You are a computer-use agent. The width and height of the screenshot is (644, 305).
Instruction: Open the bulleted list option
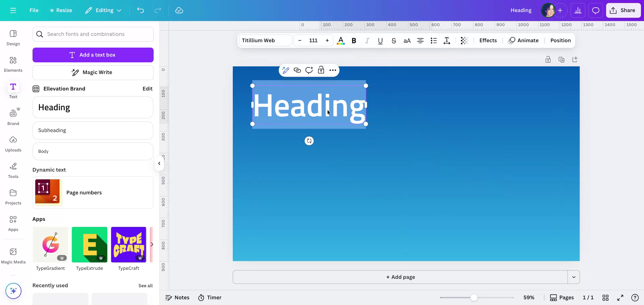433,40
